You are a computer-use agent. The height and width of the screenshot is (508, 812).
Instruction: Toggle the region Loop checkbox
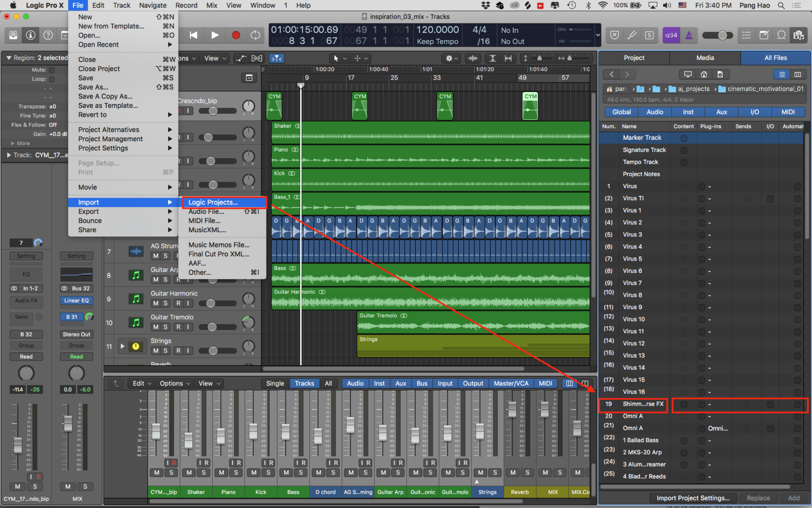point(52,79)
